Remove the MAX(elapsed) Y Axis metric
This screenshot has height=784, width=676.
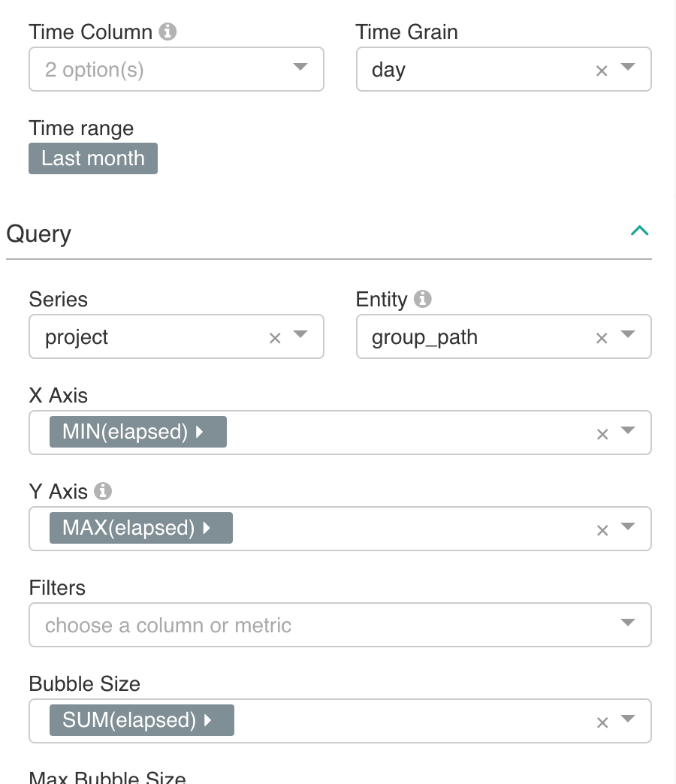(x=601, y=529)
